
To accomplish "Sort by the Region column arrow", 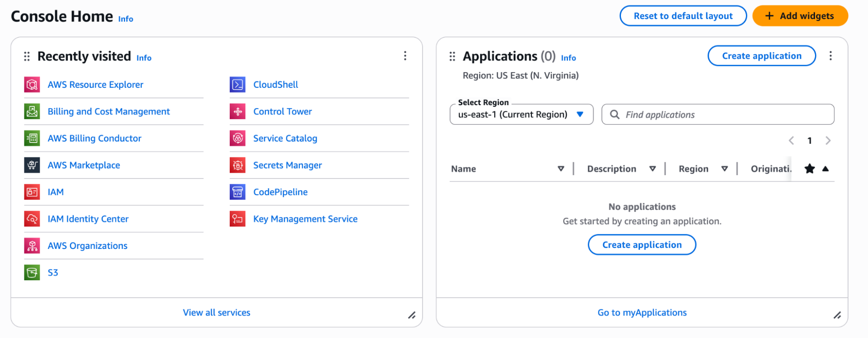I will pyautogui.click(x=724, y=169).
